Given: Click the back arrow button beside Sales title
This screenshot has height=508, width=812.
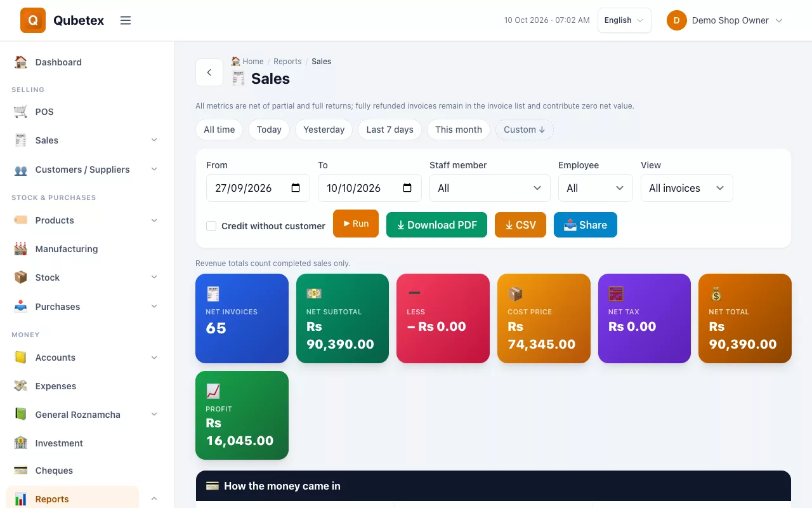Looking at the screenshot, I should 209,72.
